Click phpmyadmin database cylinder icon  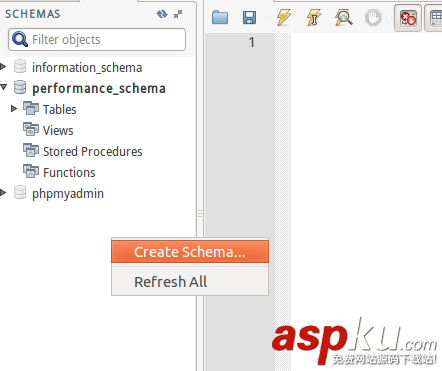point(20,192)
